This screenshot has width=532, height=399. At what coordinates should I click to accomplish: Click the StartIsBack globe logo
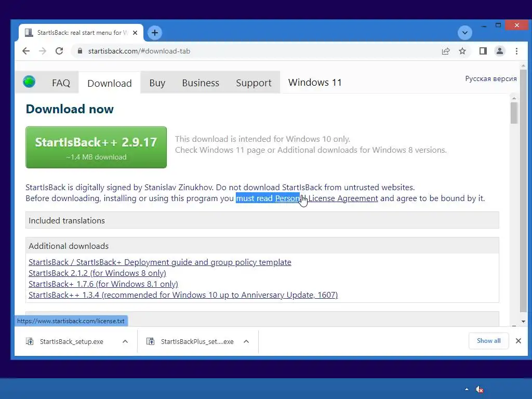click(x=29, y=82)
